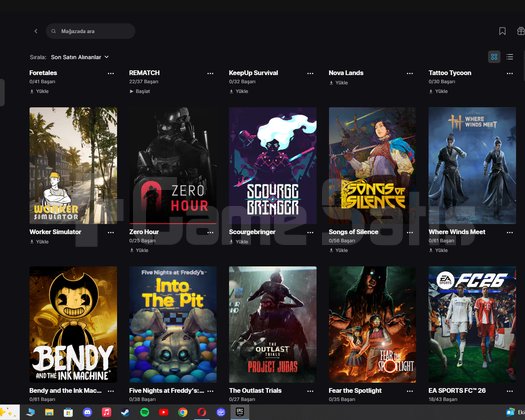Open the EA SPORTS FC 26 cover
The height and width of the screenshot is (420, 525).
click(x=472, y=325)
